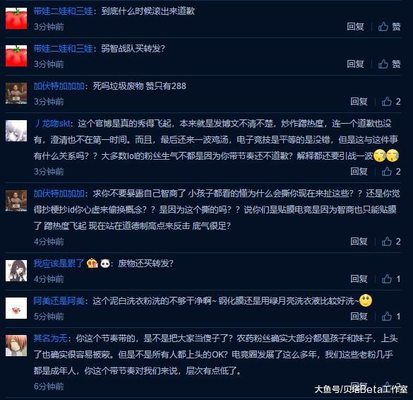Like the 到底什么时候滚出来道歉 comment

[x=389, y=27]
